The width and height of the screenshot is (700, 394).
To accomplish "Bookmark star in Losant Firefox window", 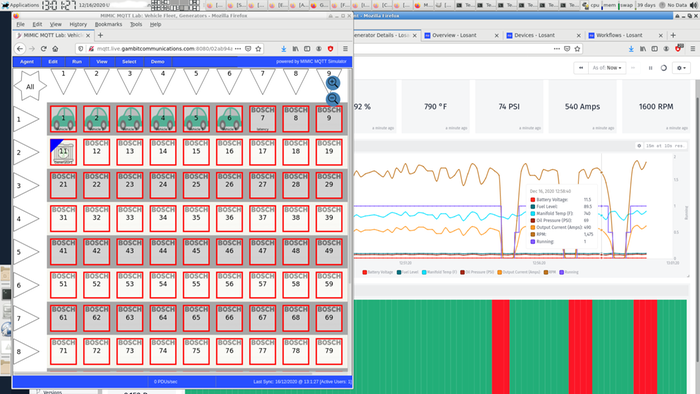I will click(x=577, y=49).
